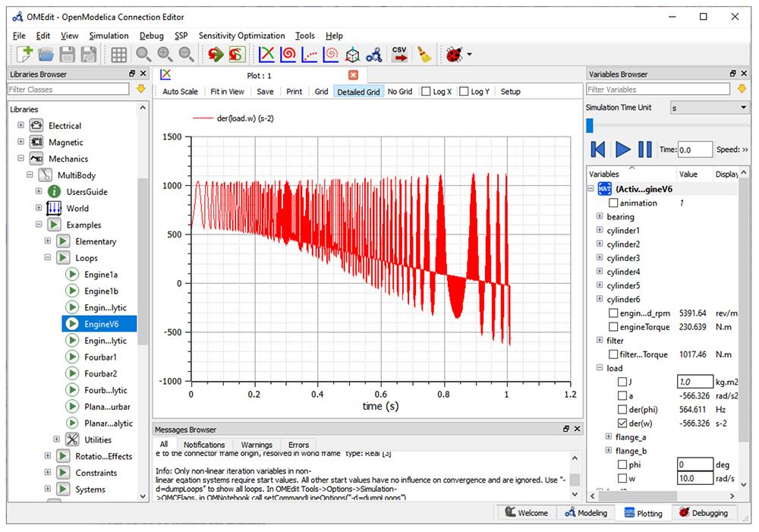Open Re-simulate Setup icon with S symbol
This screenshot has width=759, height=532.
point(237,54)
